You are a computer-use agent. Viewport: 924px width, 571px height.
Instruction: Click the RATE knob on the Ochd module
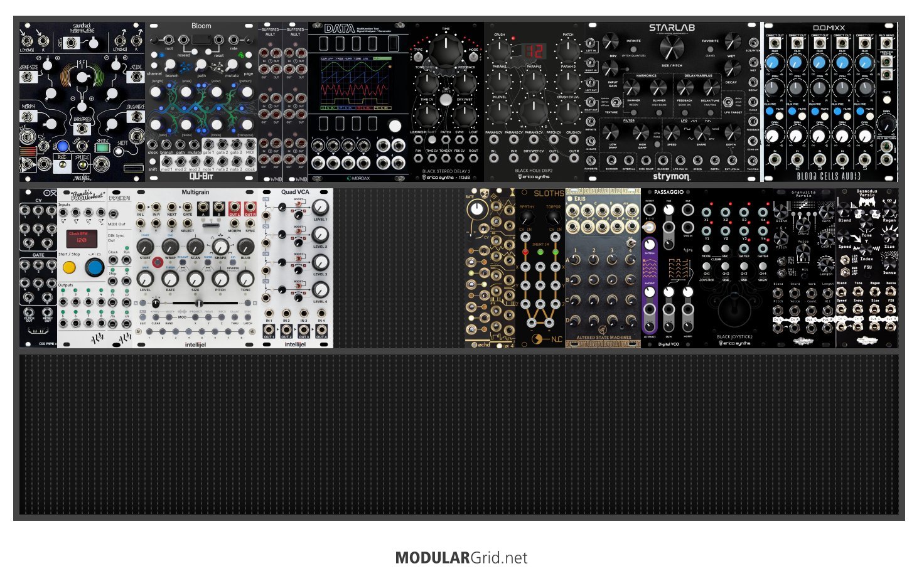tap(477, 209)
